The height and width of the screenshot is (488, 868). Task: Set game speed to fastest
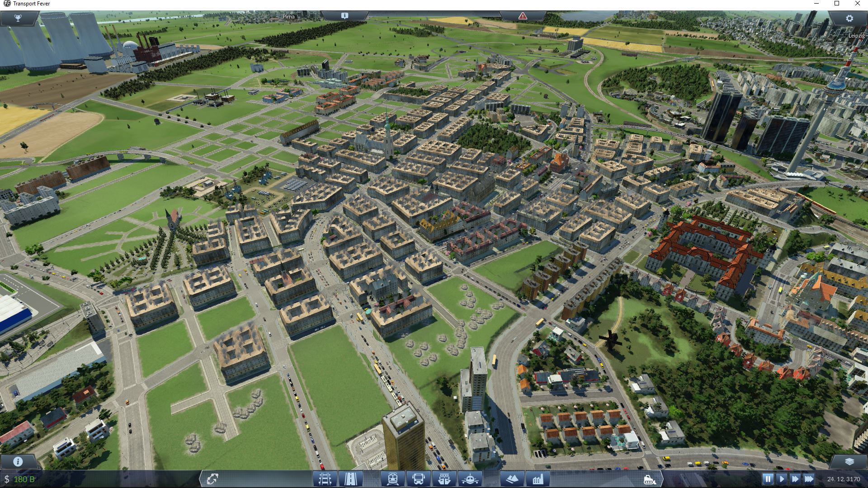point(809,479)
